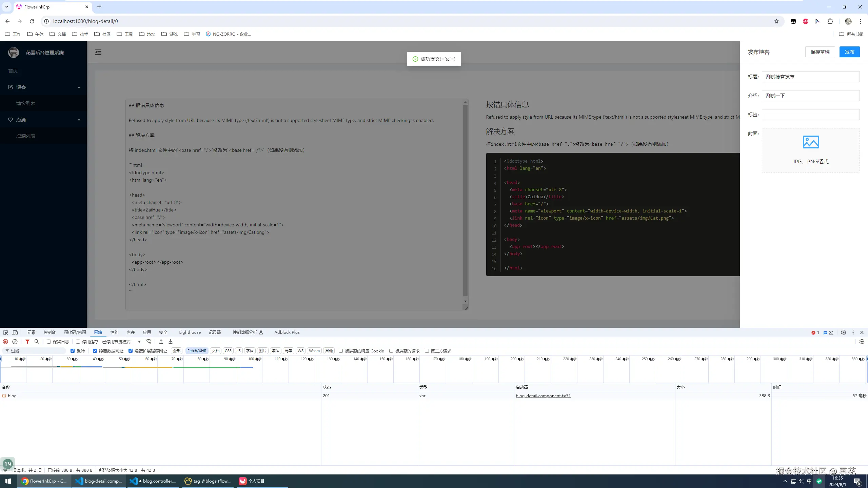868x488 pixels.
Task: Open the DevTools network search icon
Action: point(37,342)
